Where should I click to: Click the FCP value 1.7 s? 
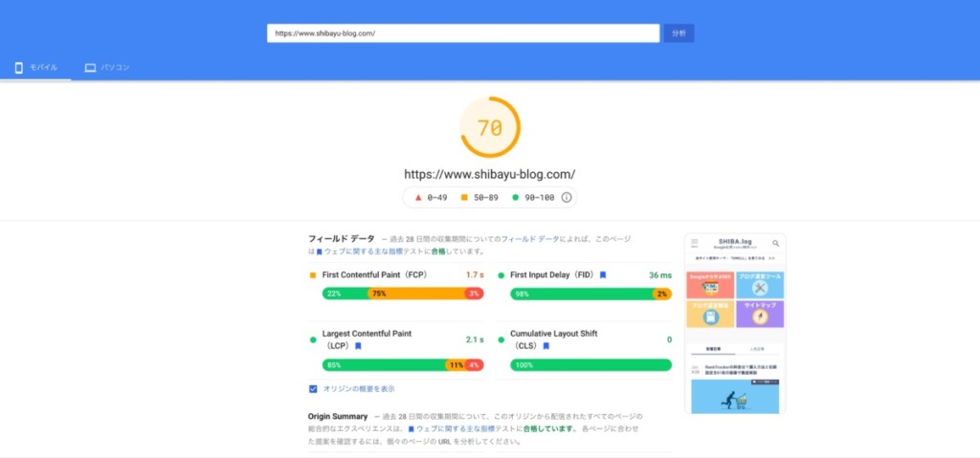475,275
